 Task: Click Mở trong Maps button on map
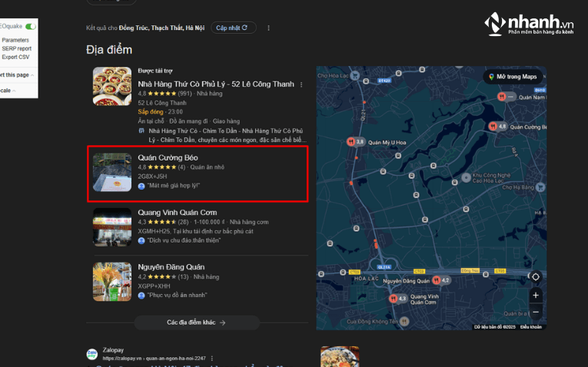513,77
